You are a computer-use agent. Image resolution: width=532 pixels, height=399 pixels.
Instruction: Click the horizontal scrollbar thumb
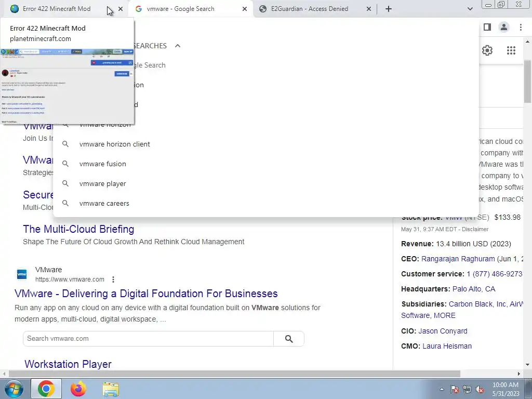[x=234, y=374]
